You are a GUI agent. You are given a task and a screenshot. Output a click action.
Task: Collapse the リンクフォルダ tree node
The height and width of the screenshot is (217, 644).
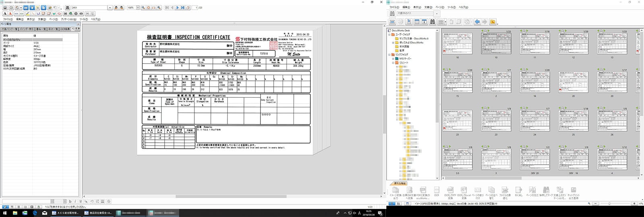[389, 55]
